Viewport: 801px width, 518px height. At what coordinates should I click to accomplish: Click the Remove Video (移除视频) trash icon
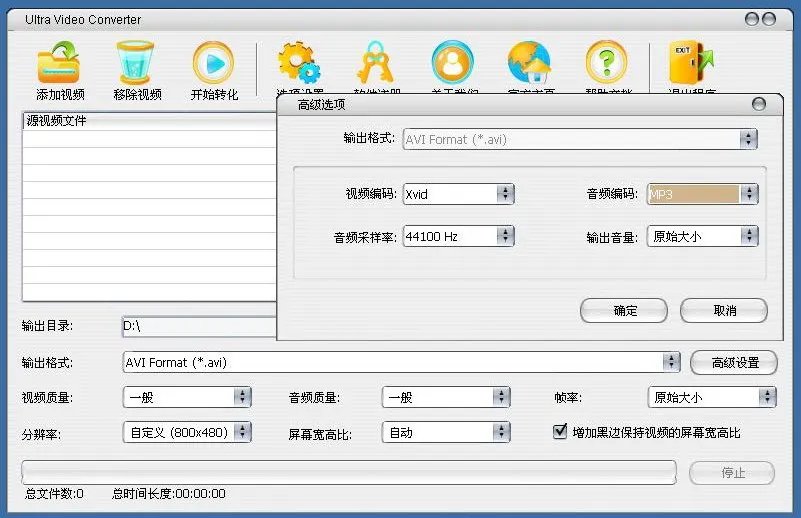coord(136,63)
